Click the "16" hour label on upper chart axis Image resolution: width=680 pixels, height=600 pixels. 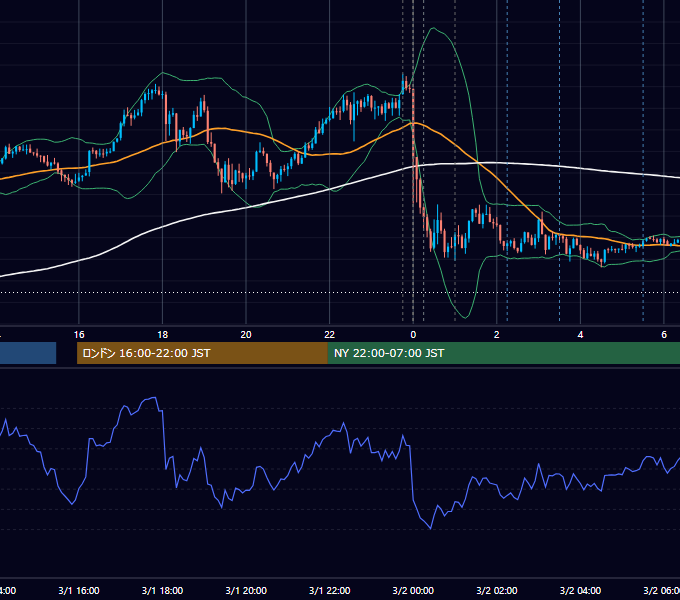(x=79, y=335)
